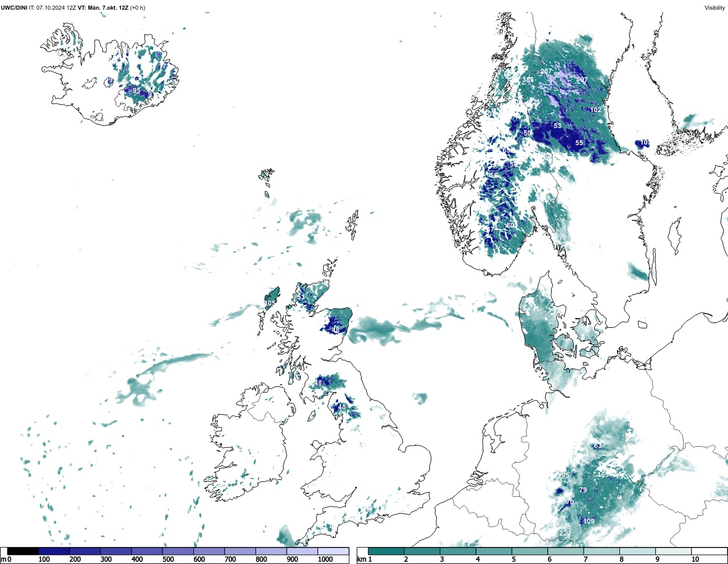Viewport: 728px width, 564px height.
Task: Click the dark teal 1–2 km swatch
Action: coord(386,551)
